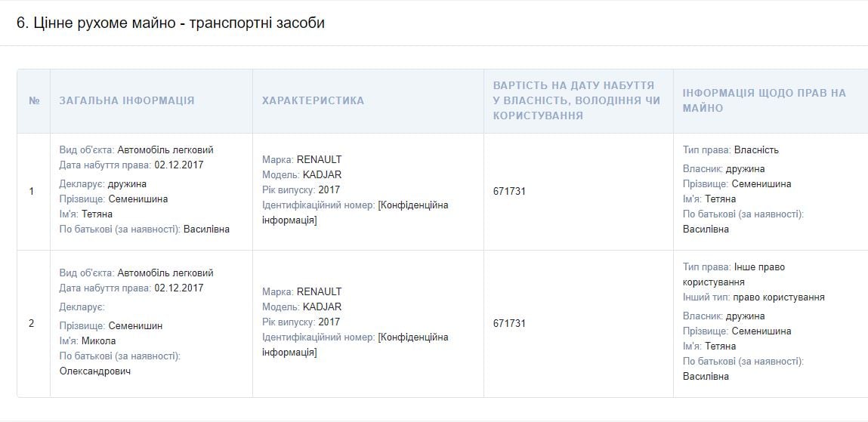868x422 pixels.
Task: Click first row acquisition date 02.12.2017
Action: click(179, 165)
